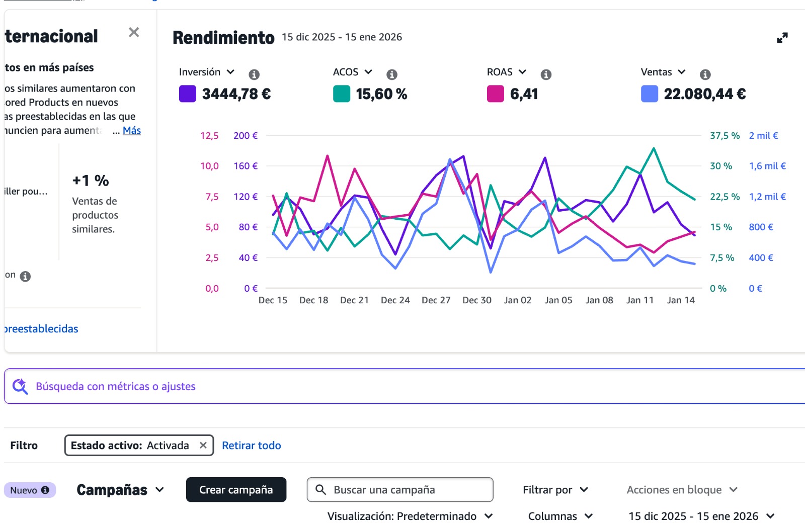Close the internacional recommendation panel

pos(134,33)
